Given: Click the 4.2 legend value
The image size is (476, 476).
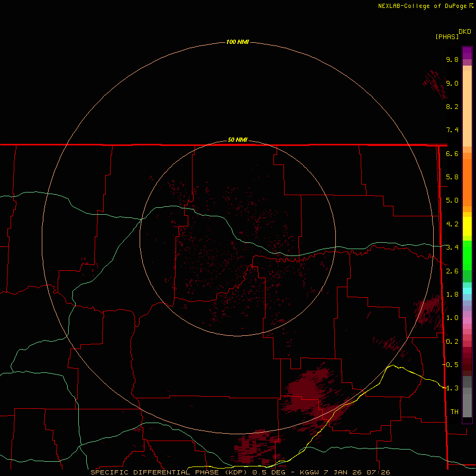Looking at the screenshot, I should pyautogui.click(x=452, y=224).
